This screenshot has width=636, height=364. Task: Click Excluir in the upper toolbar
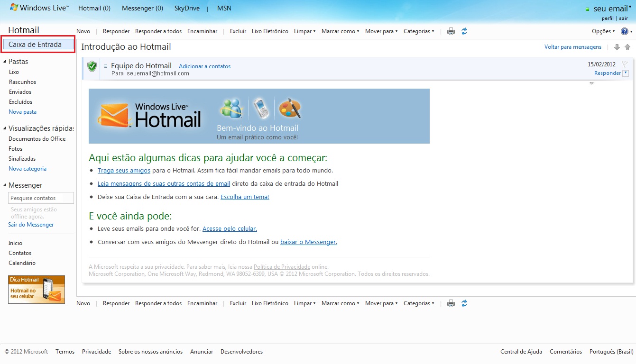click(238, 31)
